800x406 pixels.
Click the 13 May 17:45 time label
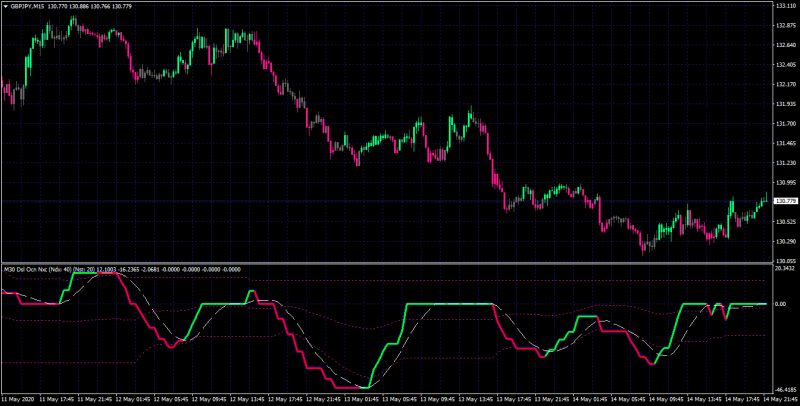click(x=514, y=399)
